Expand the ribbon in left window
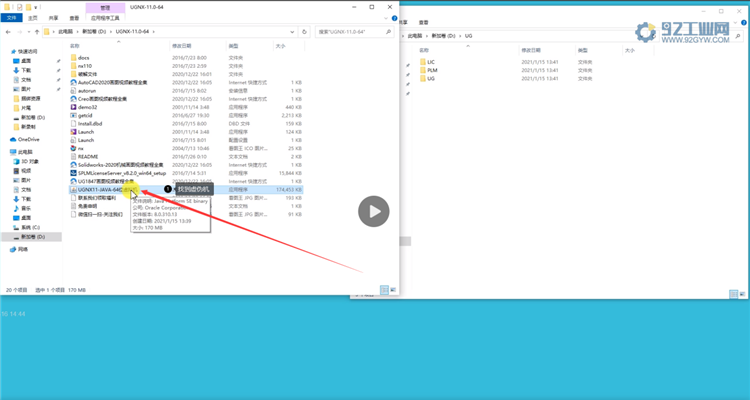 pyautogui.click(x=386, y=18)
